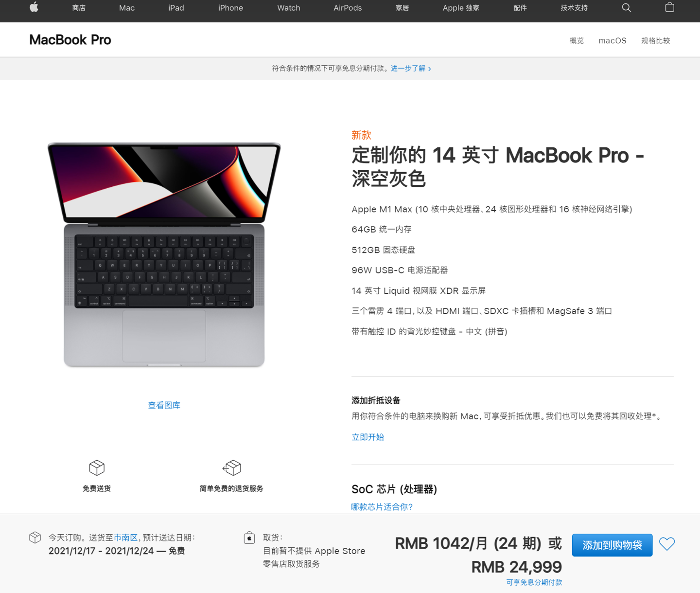700x593 pixels.
Task: Click the free shipping box icon
Action: coord(97,468)
